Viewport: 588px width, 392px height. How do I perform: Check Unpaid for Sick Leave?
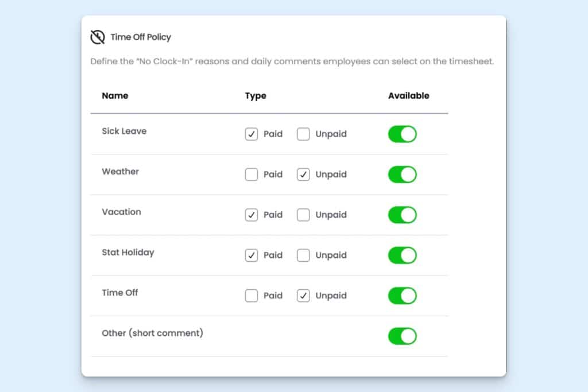tap(303, 134)
